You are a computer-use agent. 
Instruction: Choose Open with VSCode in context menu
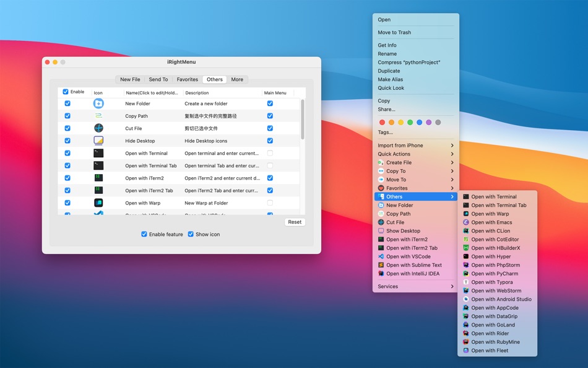tap(415, 256)
